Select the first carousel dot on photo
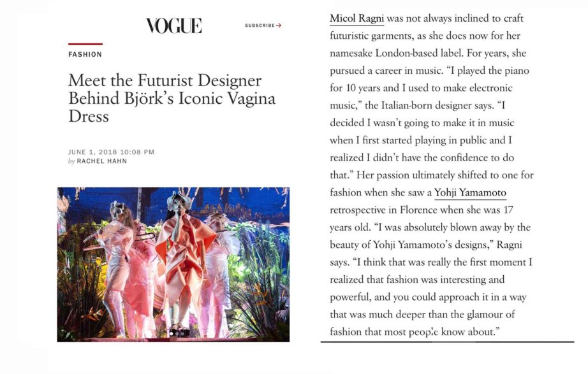The height and width of the screenshot is (374, 588). [172, 333]
